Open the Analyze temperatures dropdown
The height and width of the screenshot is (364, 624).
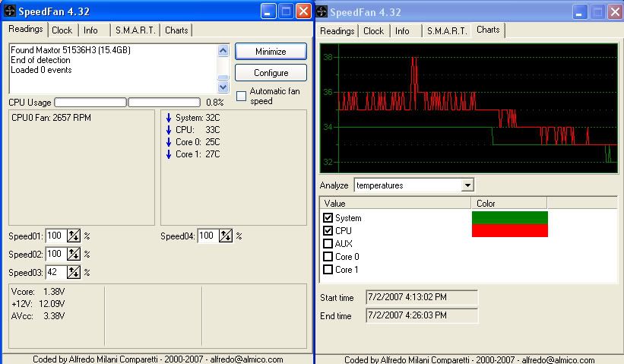click(x=468, y=185)
